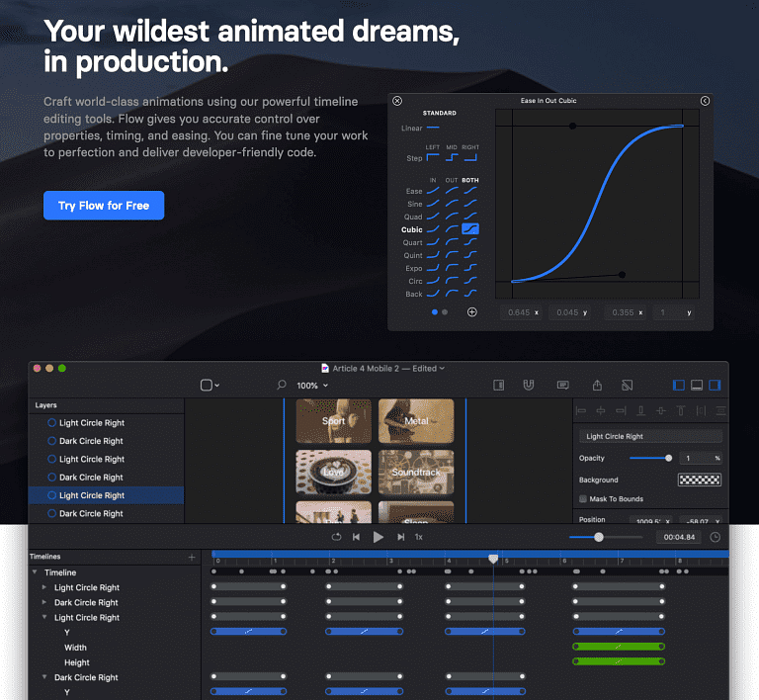Click the back arrow in the Ease In Out Cubic panel

tap(705, 101)
